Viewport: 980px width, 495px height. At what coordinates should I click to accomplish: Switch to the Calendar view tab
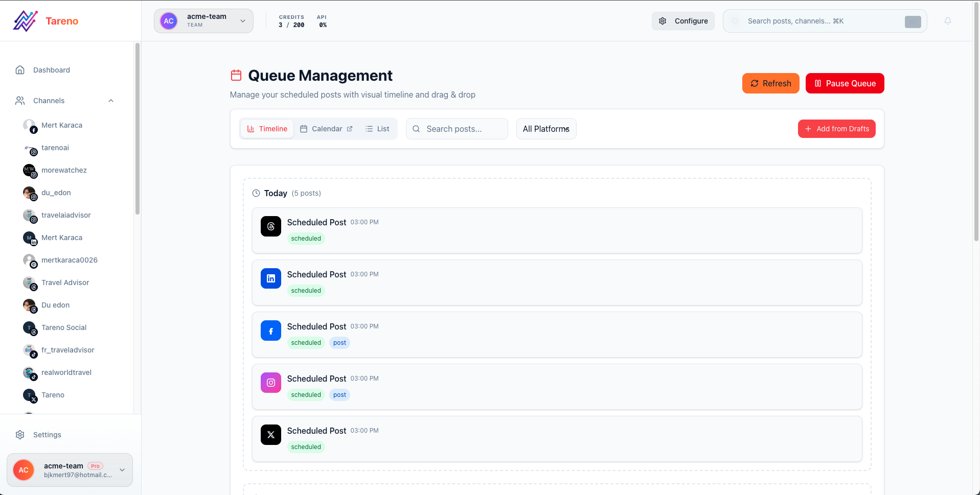326,129
